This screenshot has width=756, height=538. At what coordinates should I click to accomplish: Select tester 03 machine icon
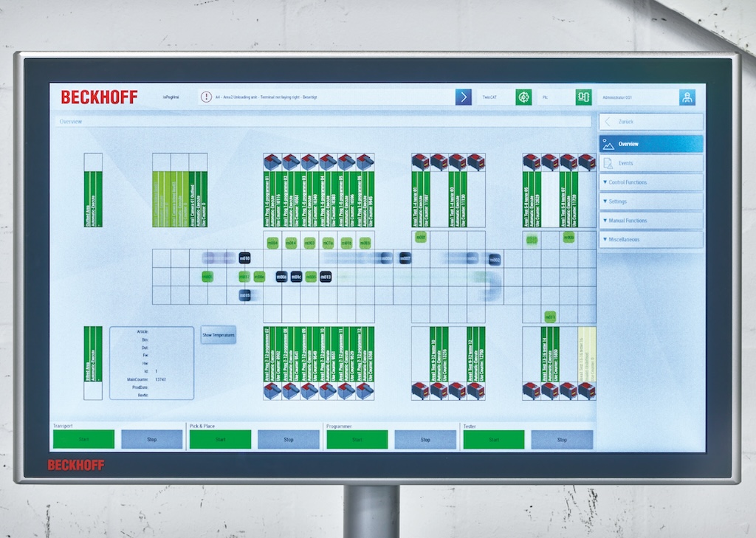coord(458,162)
